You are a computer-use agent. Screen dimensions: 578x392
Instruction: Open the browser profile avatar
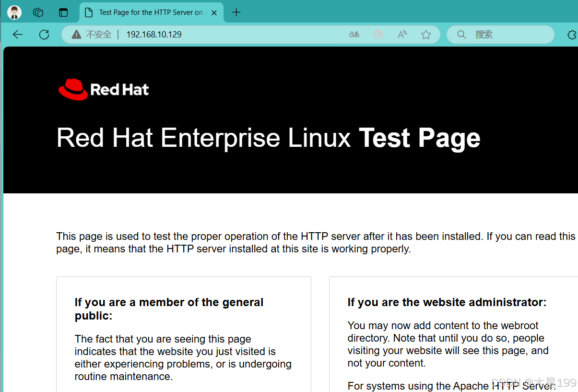tap(15, 12)
